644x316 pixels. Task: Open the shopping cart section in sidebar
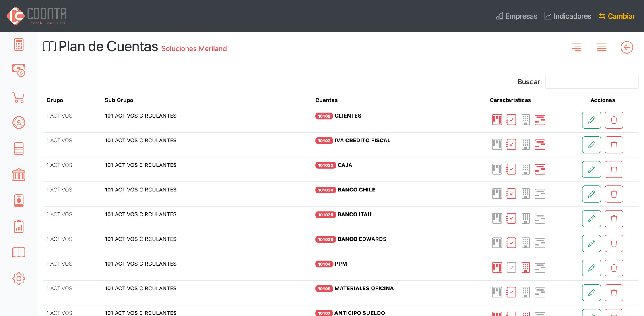point(19,97)
